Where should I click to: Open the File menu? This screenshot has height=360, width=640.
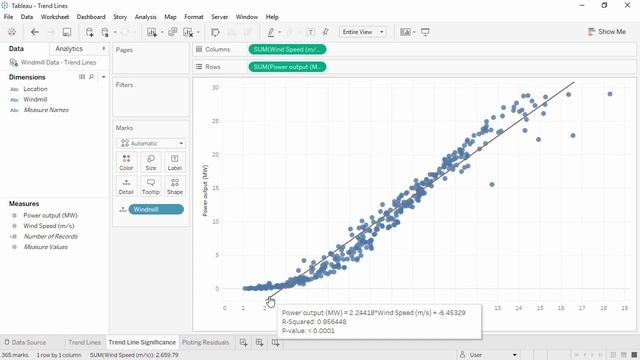pyautogui.click(x=8, y=17)
